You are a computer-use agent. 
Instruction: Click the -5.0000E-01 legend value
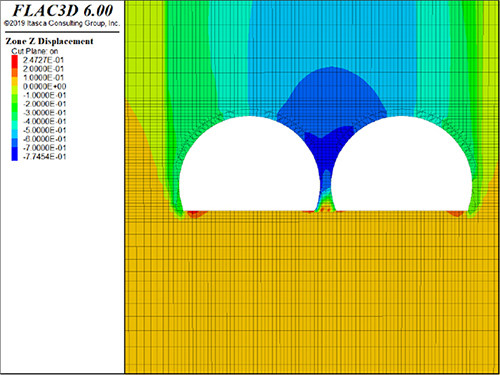44,130
